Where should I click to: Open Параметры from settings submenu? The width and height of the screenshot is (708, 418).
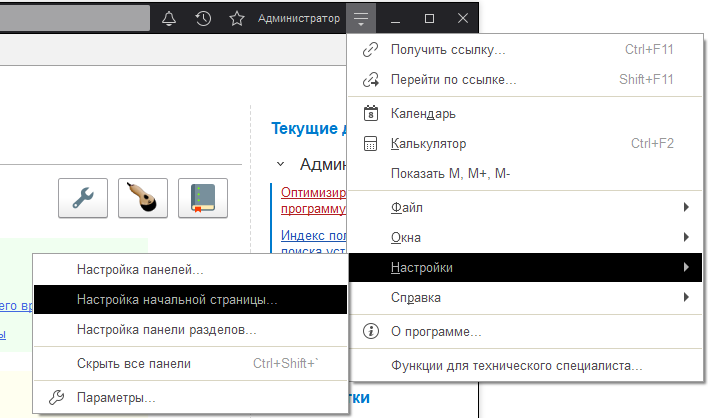pos(116,398)
